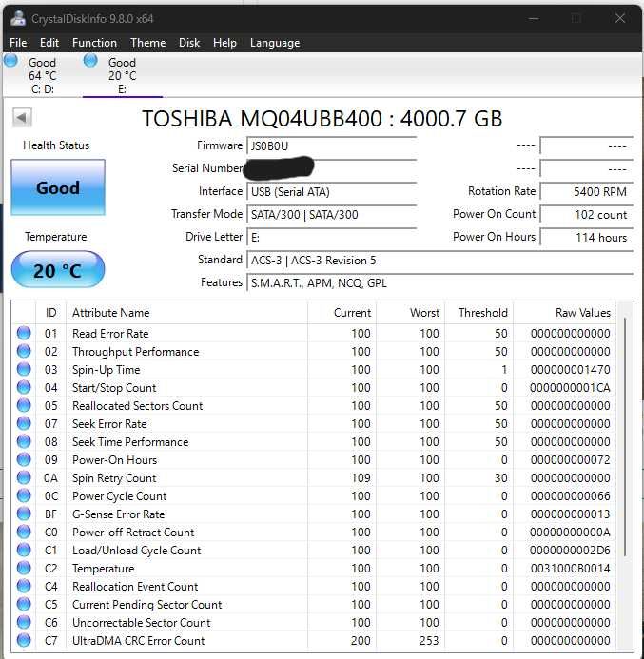Open the Disk menu

(x=189, y=43)
